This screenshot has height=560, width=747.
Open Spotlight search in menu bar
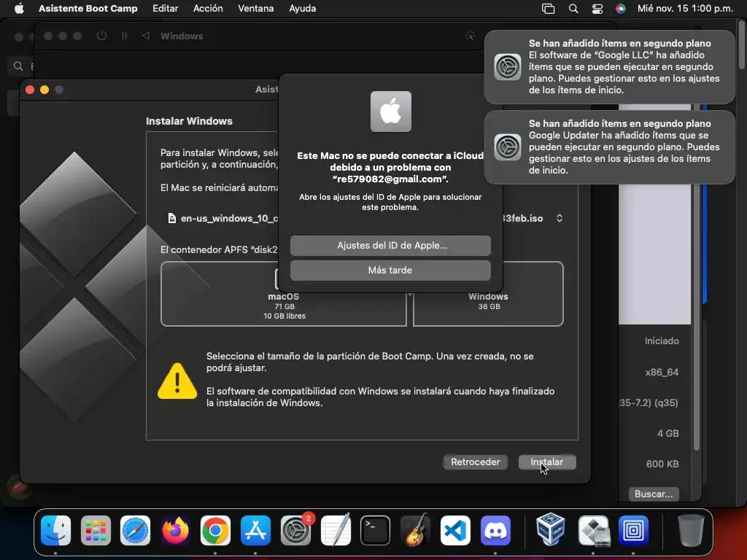pyautogui.click(x=573, y=9)
